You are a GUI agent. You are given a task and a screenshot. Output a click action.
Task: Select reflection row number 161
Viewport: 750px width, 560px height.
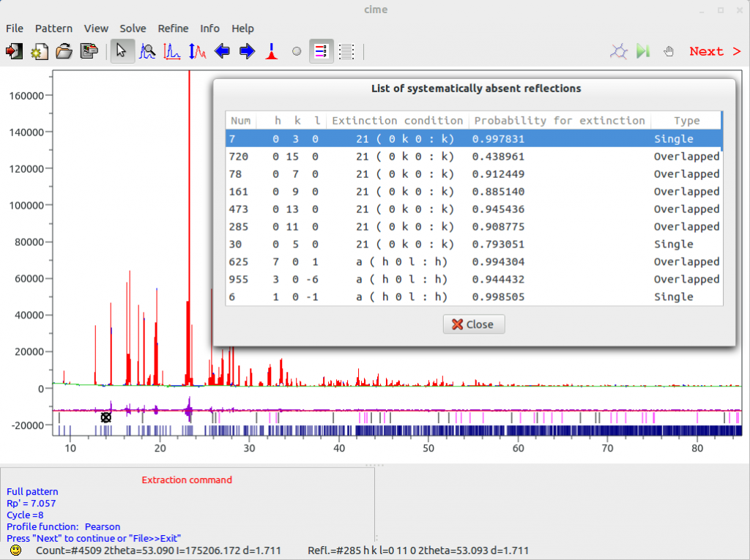474,191
